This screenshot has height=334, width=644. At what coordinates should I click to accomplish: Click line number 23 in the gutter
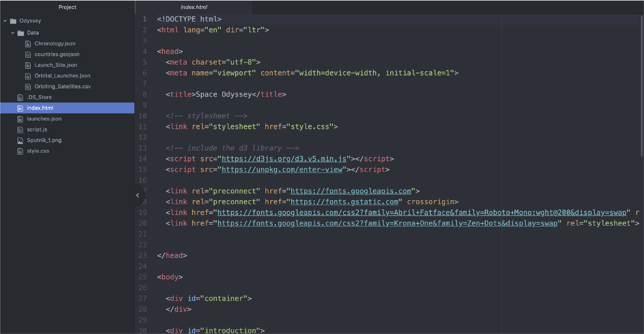[x=143, y=256]
